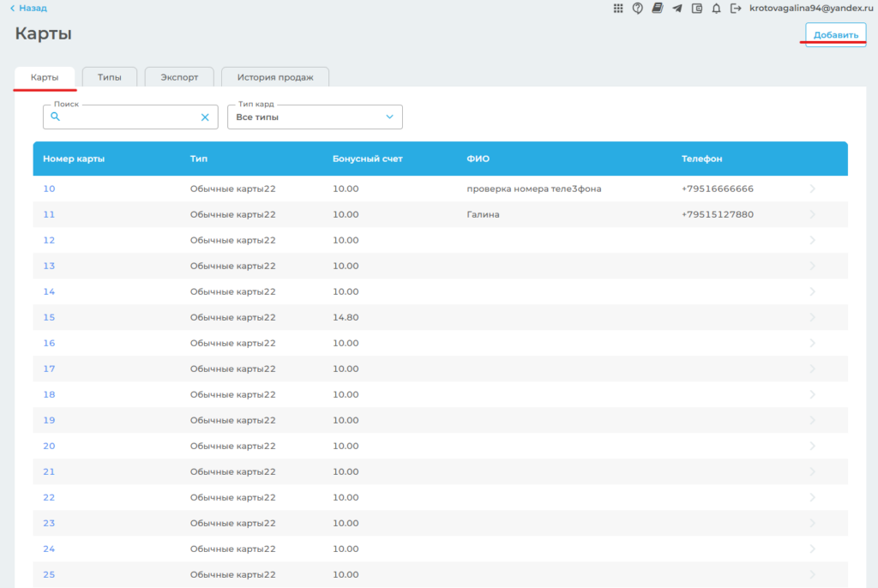Click the Telegram paper plane icon
The image size is (878, 588).
pyautogui.click(x=677, y=9)
